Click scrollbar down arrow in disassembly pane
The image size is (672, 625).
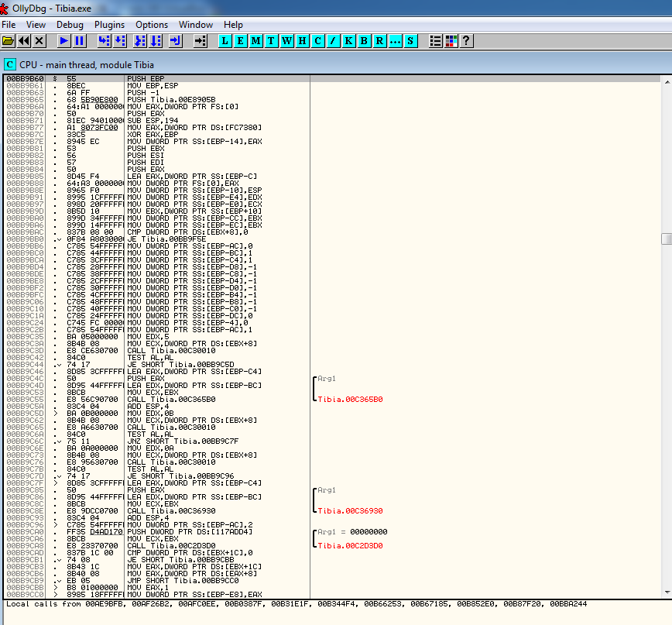pyautogui.click(x=667, y=592)
